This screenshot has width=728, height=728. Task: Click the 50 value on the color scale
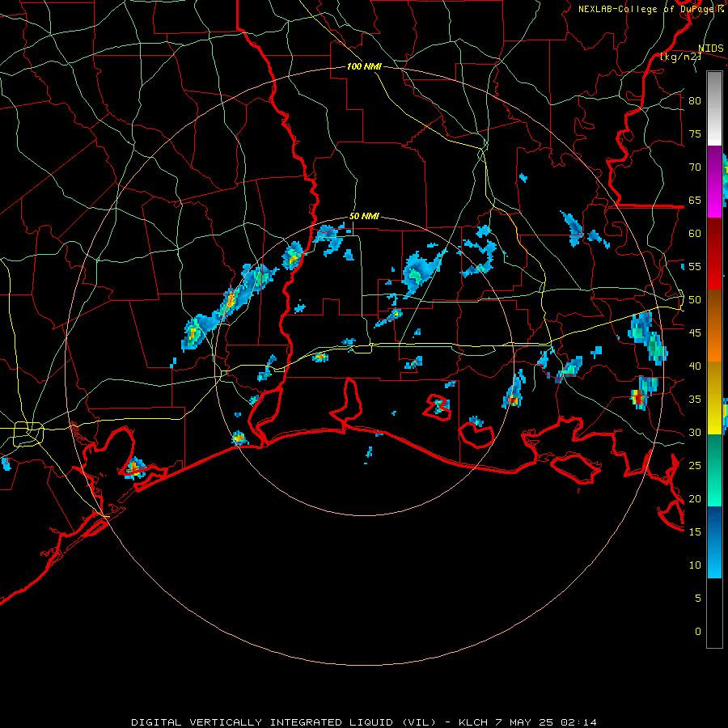pos(695,300)
